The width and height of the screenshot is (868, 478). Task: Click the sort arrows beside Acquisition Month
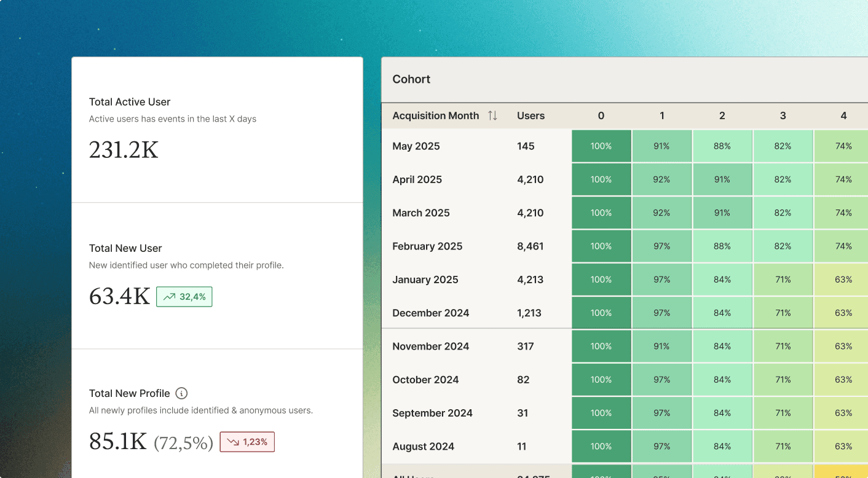(492, 116)
